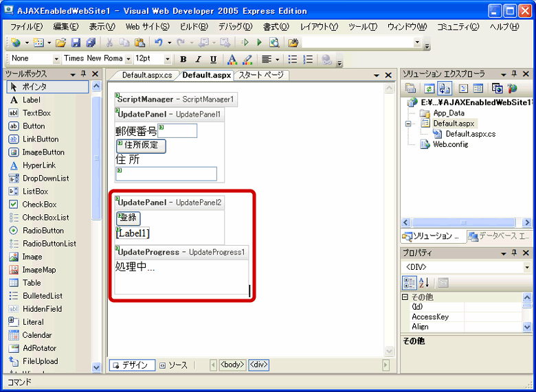This screenshot has width=536, height=392.
Task: Click the Paste clipboard icon
Action: tap(139, 43)
